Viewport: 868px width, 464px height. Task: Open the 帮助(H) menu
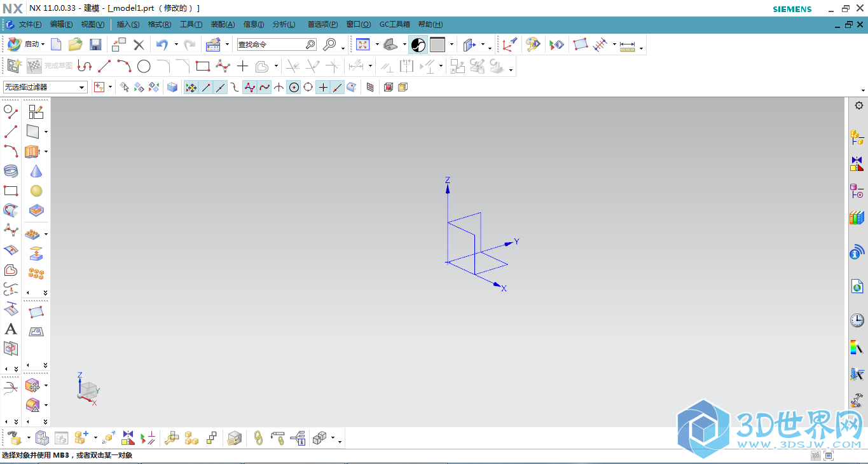click(x=430, y=24)
